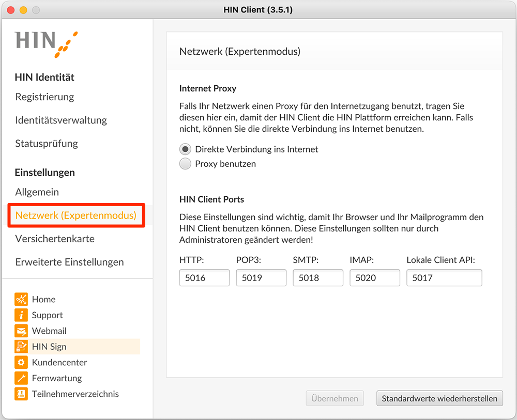The image size is (517, 420).
Task: Click the Übernehmen button
Action: [x=334, y=398]
